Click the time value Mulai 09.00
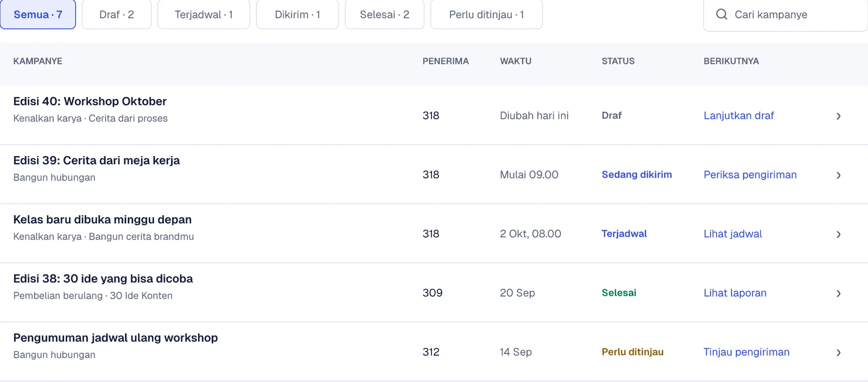Viewport: 868px width, 382px height. pos(529,174)
